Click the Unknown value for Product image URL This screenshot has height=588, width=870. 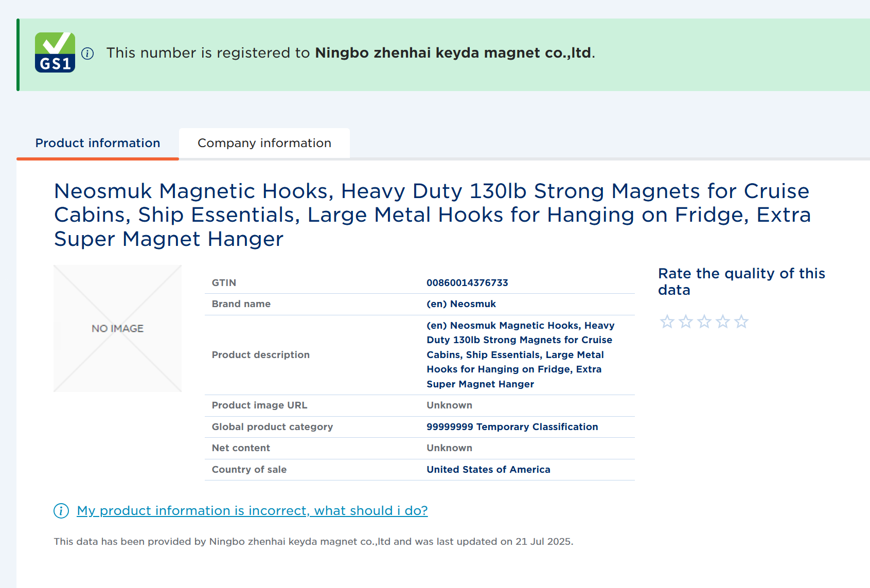pos(449,405)
